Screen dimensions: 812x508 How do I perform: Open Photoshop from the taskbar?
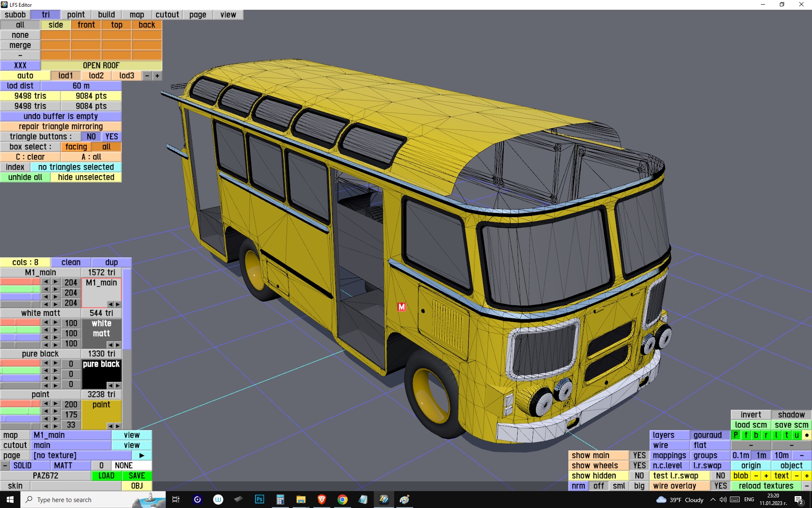(x=259, y=500)
